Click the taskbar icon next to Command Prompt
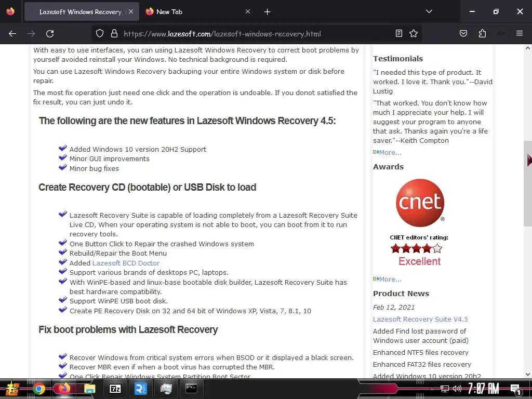Screen dimensions: 532x399 166,389
